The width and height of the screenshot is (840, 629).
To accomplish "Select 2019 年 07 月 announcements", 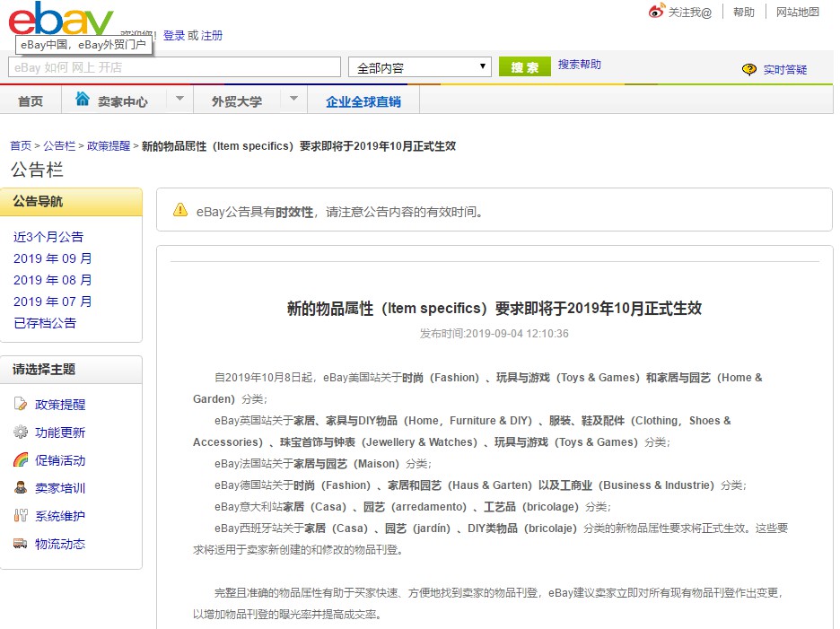I will (x=52, y=301).
